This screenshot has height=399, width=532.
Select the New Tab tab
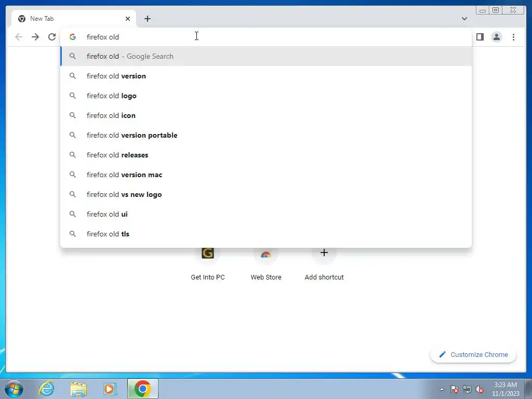click(x=74, y=19)
